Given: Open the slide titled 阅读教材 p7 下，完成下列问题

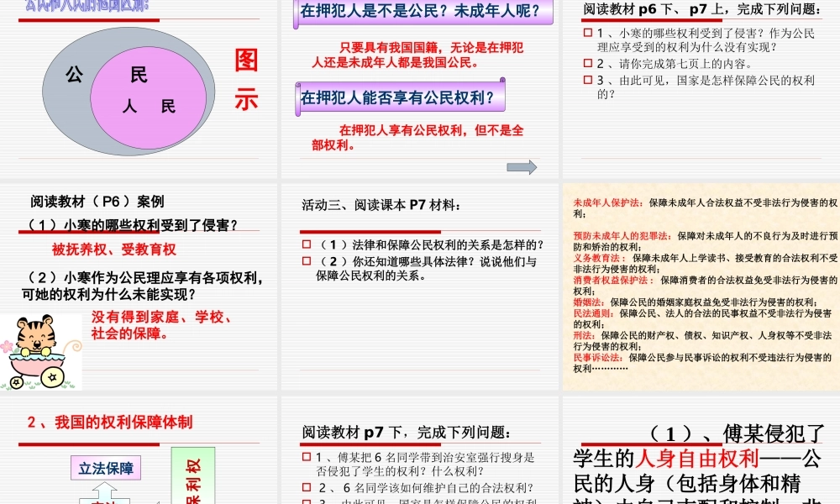Looking at the screenshot, I should [x=419, y=450].
